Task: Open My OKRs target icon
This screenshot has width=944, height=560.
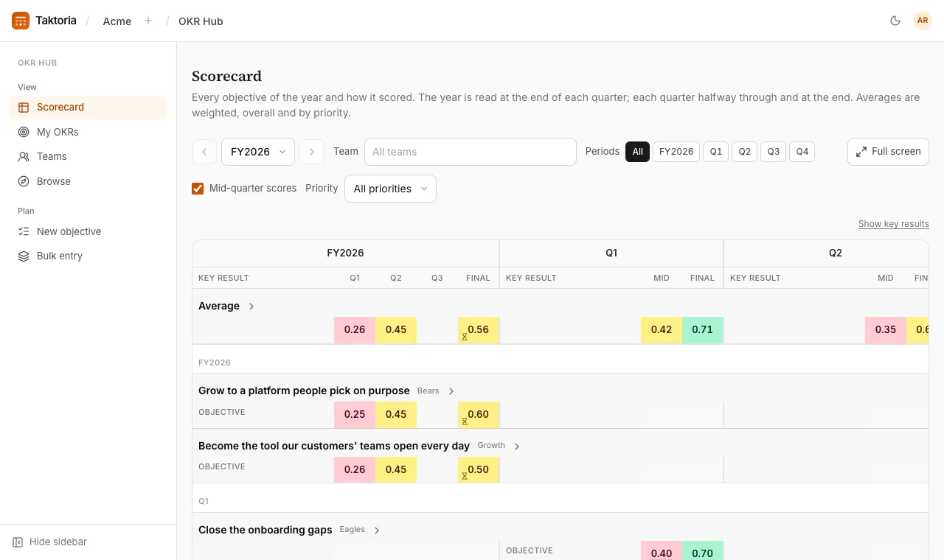Action: pyautogui.click(x=24, y=132)
